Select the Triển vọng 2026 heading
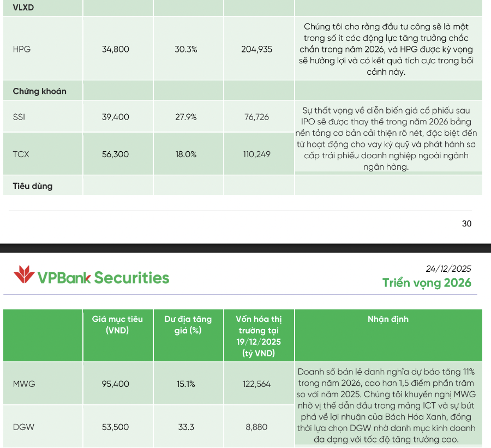The image size is (491, 448). pyautogui.click(x=427, y=283)
